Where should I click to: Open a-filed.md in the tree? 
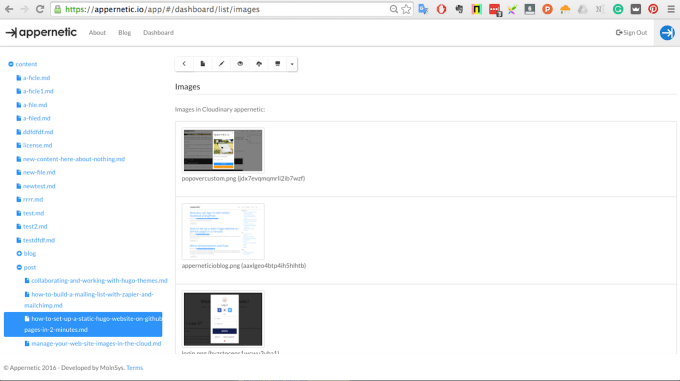[x=36, y=118]
